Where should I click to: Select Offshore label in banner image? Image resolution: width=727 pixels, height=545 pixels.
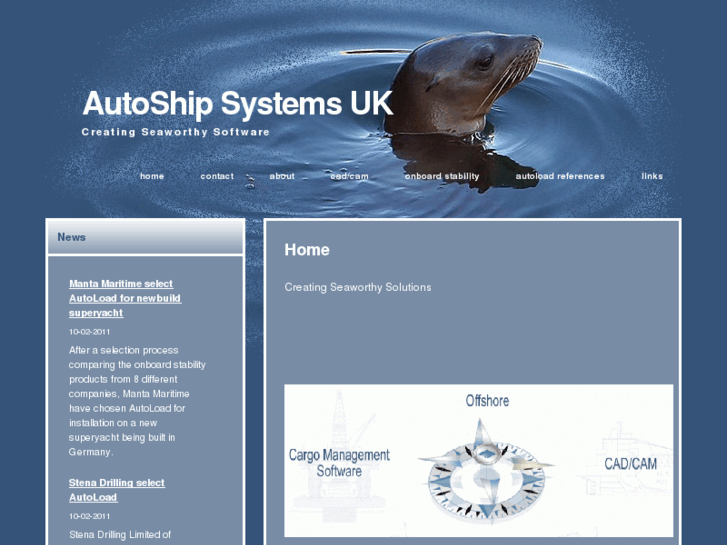(487, 401)
